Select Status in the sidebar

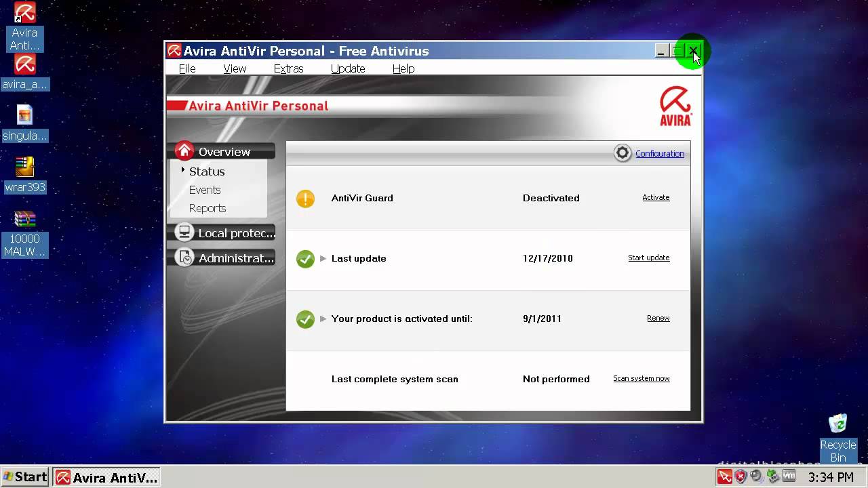point(207,171)
